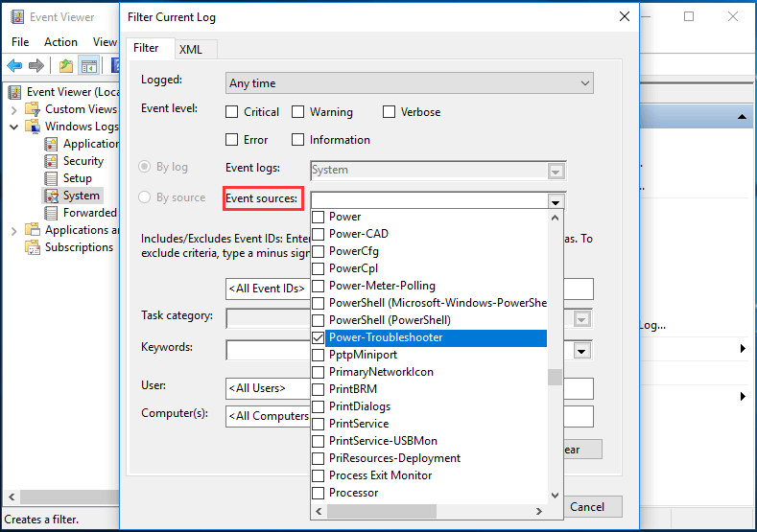
Task: Click the vertical scrollbar thumb in source list
Action: coord(556,377)
